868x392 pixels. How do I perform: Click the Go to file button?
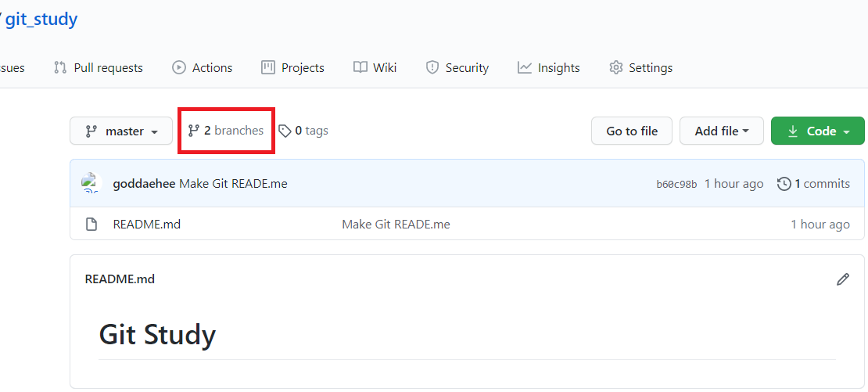[x=632, y=131]
